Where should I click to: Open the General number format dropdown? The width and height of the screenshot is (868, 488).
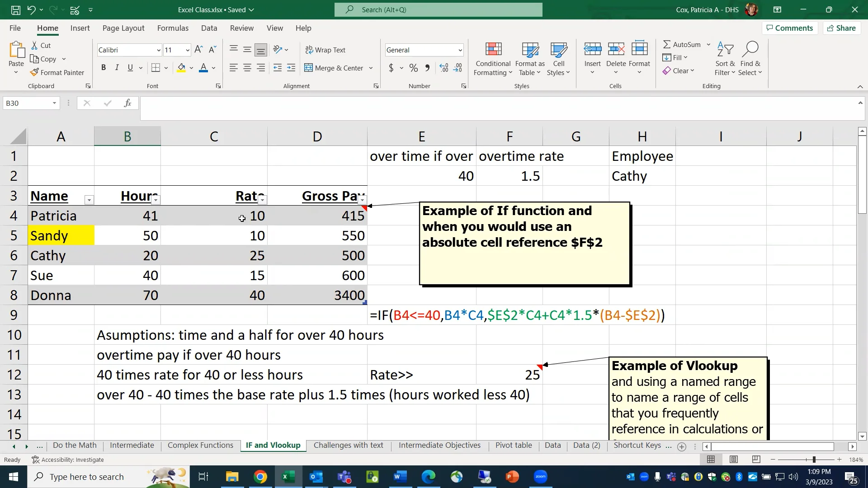(x=460, y=50)
